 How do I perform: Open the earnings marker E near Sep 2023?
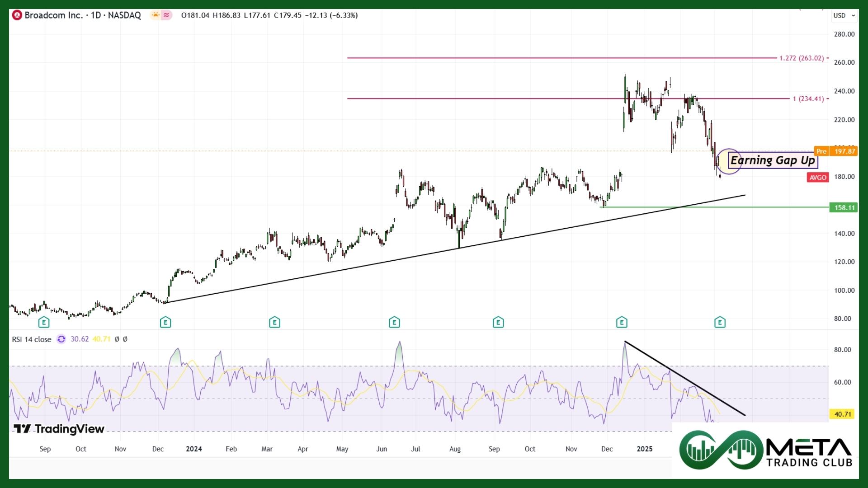(x=44, y=322)
